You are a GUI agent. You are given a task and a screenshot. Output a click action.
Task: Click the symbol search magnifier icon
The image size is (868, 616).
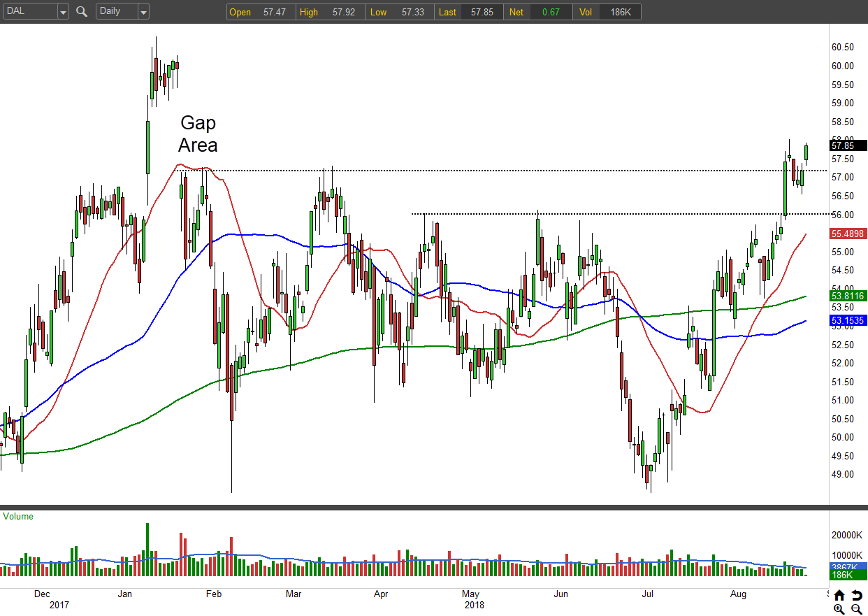(x=82, y=11)
